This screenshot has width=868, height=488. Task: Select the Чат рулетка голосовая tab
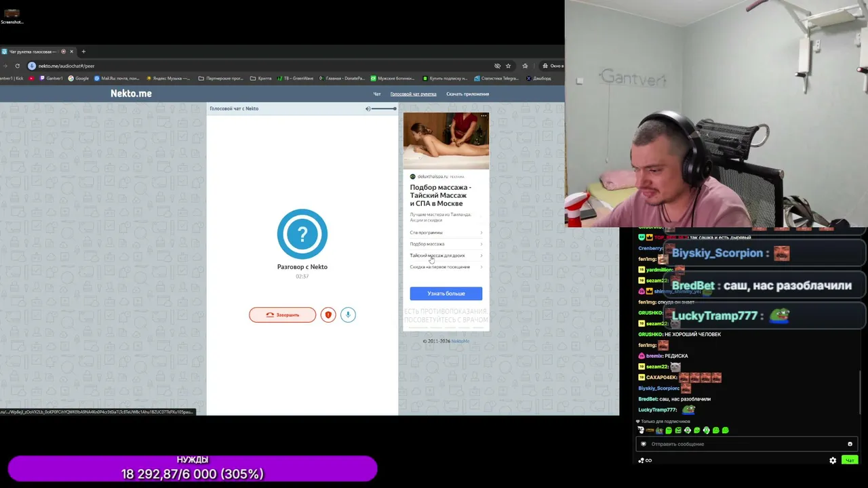coord(33,52)
